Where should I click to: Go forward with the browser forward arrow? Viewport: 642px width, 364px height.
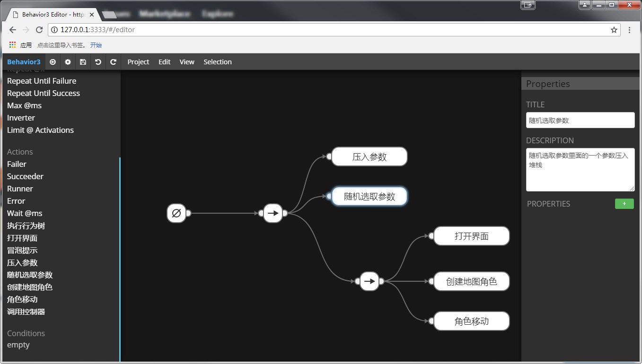(x=26, y=30)
